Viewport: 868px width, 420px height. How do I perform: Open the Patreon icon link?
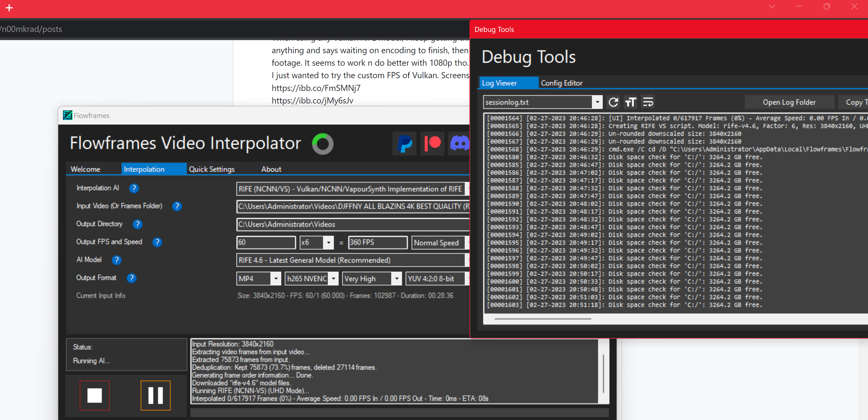[432, 144]
